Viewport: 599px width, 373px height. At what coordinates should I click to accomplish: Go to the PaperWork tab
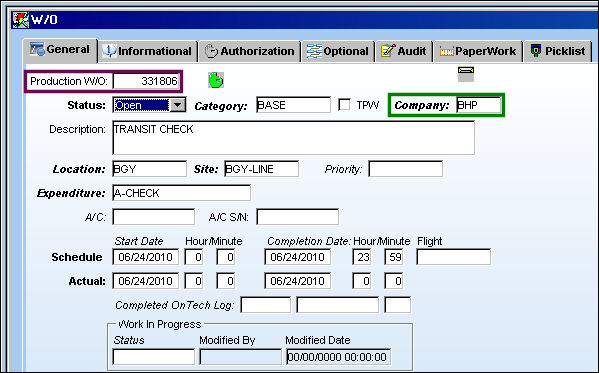(x=478, y=51)
